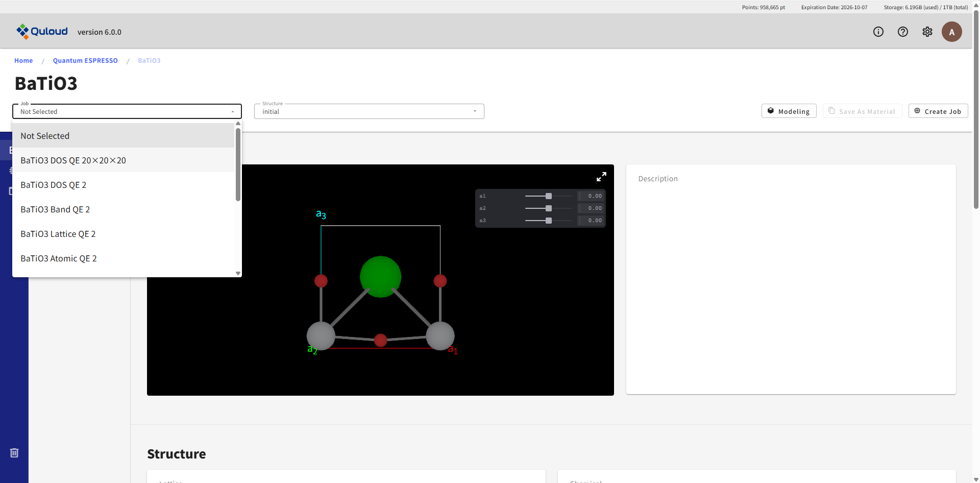Open the help question mark icon
This screenshot has width=980, height=483.
[x=903, y=32]
